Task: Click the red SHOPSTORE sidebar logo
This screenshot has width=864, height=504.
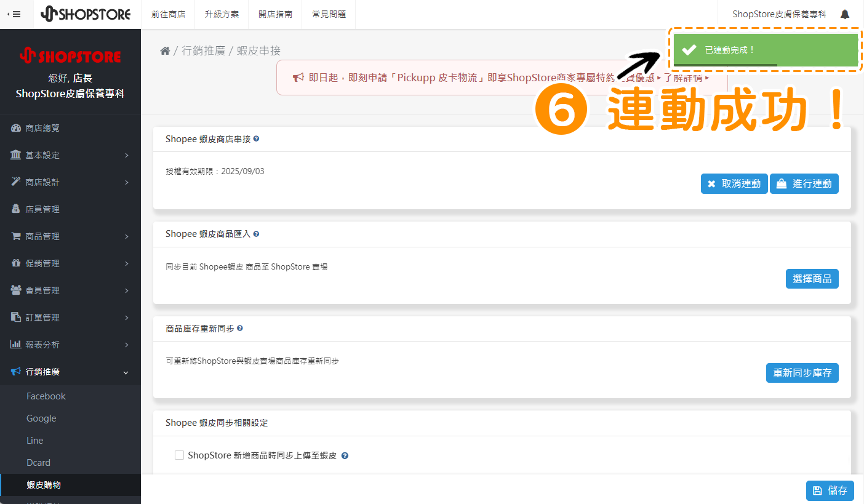Action: 70,57
